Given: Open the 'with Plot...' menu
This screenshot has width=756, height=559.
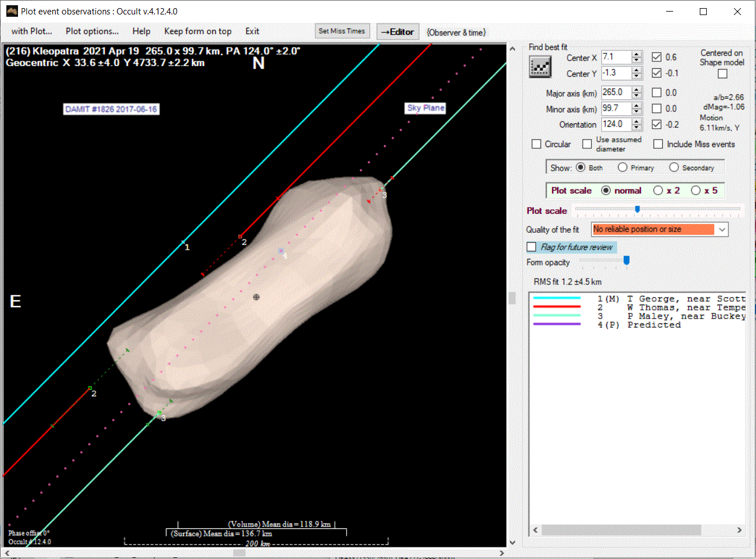Looking at the screenshot, I should [x=31, y=31].
